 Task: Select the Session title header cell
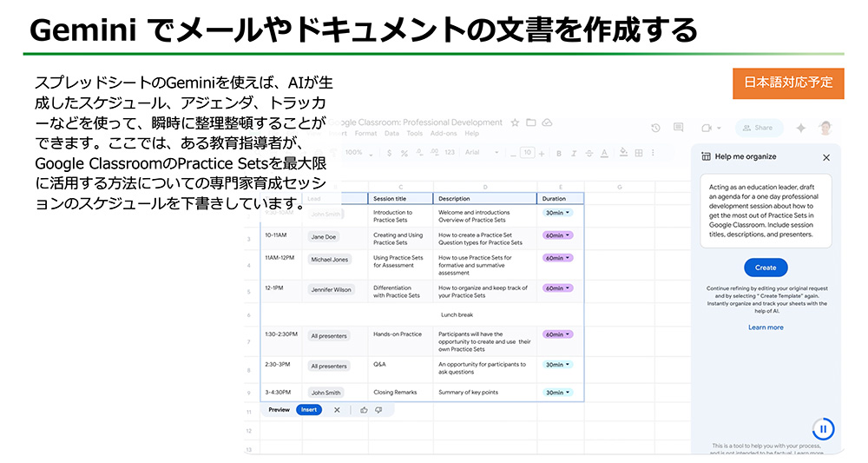click(401, 198)
